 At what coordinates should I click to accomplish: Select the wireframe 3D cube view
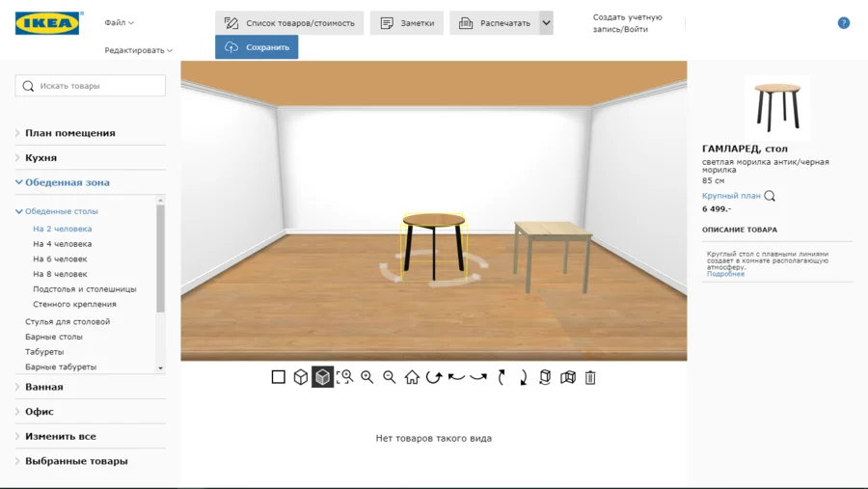pos(301,377)
